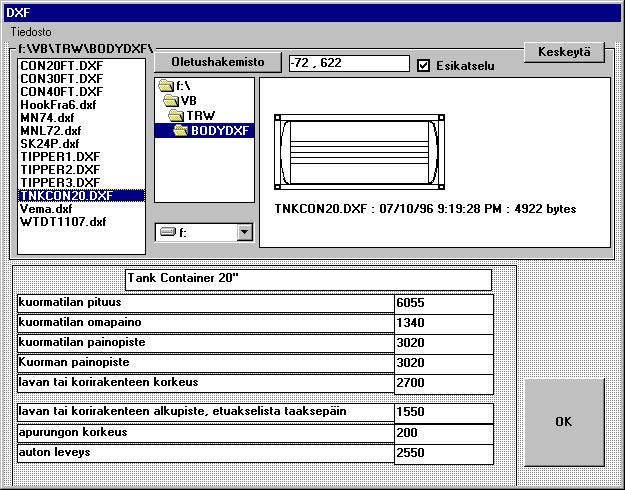Click the Keskeytä button

coord(564,52)
